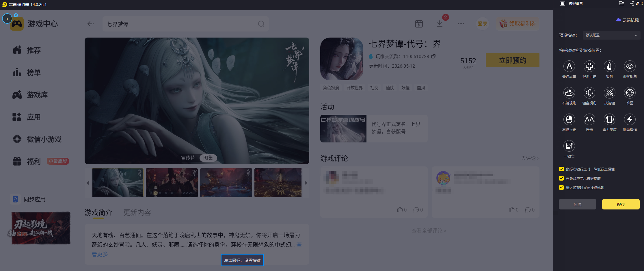The height and width of the screenshot is (271, 644).
Task: Show next screenshots with right arrow
Action: pos(306,183)
